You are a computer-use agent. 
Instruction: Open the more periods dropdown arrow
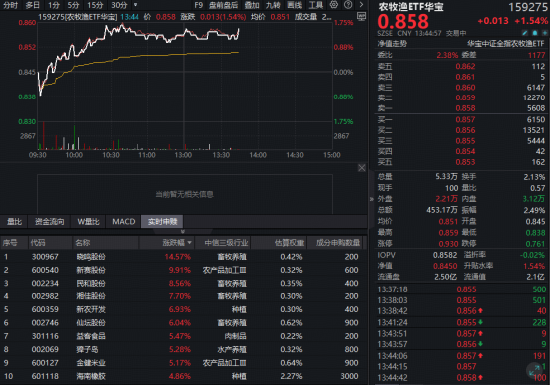click(135, 5)
